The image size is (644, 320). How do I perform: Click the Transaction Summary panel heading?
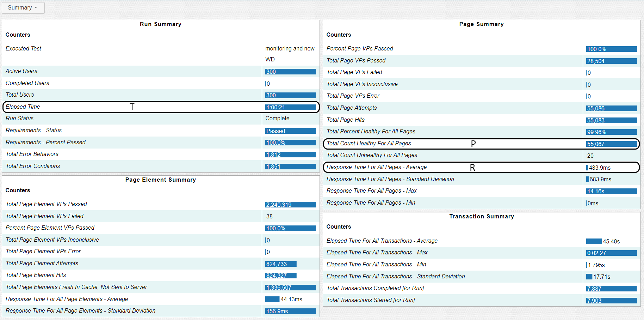481,217
